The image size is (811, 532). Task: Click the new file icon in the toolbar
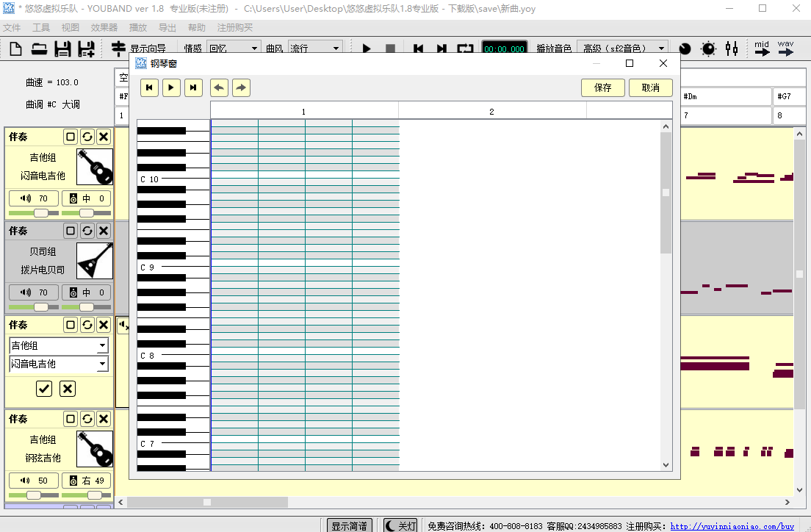point(16,49)
